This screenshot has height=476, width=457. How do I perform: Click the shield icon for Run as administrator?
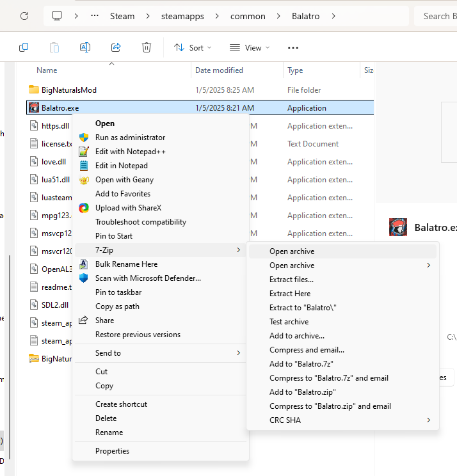point(84,138)
